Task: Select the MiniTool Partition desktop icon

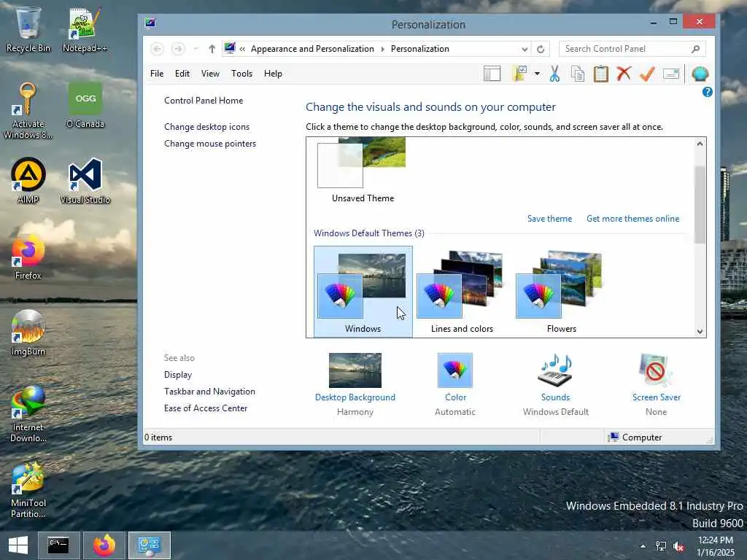Action: [28, 489]
